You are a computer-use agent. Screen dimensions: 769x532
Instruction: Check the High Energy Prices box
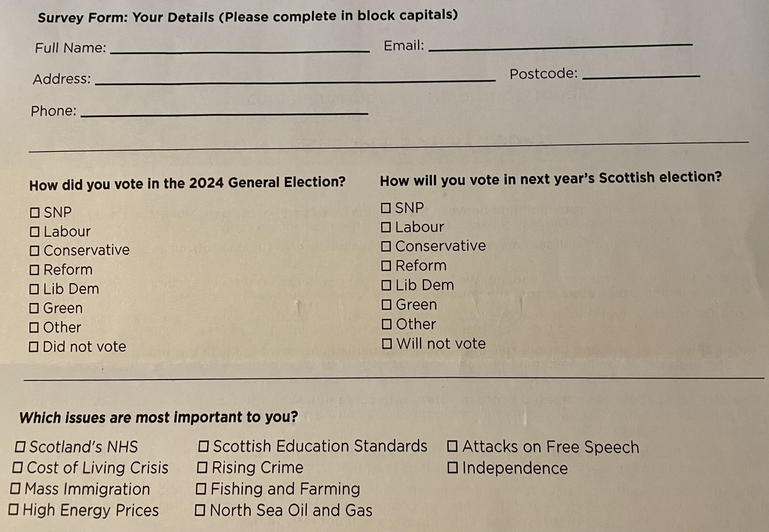point(13,509)
